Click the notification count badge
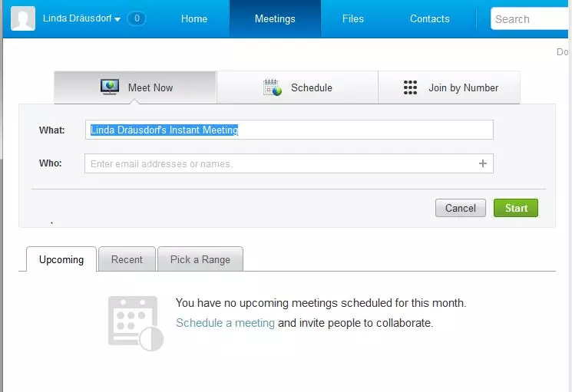This screenshot has width=572, height=392. (x=136, y=18)
